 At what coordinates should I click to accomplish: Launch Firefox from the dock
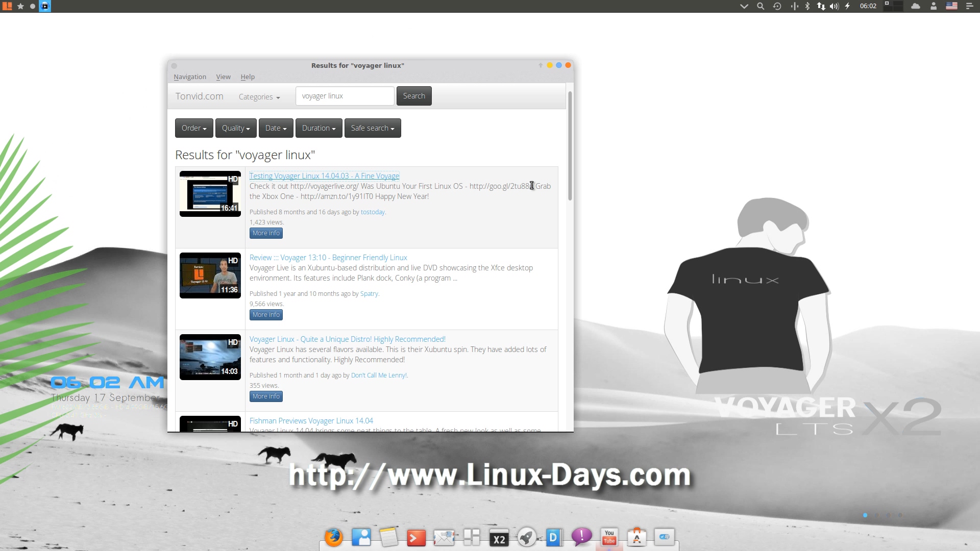click(334, 537)
